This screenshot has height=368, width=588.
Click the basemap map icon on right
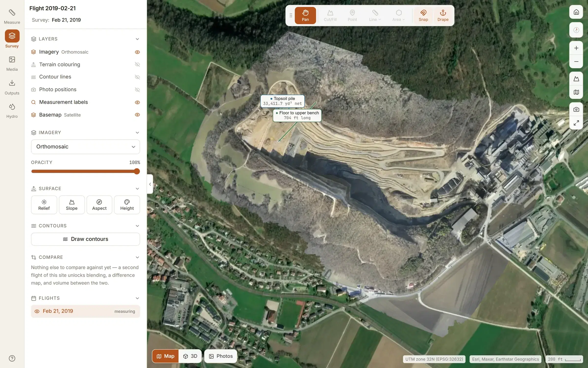[576, 92]
